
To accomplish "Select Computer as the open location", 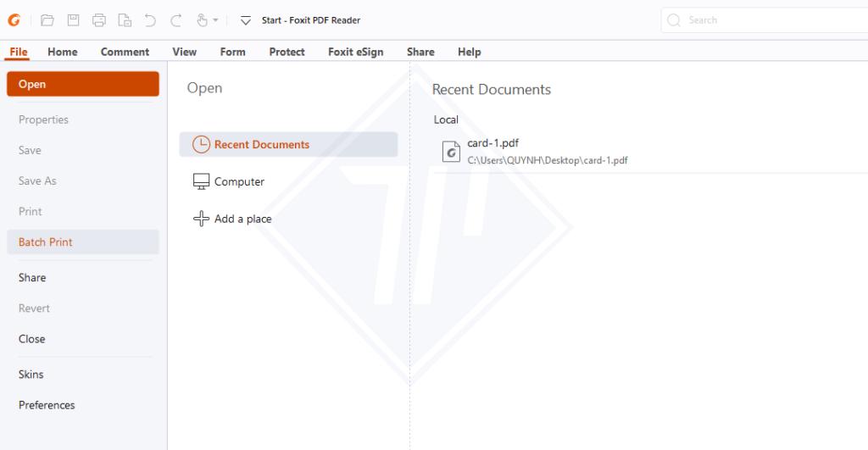I will click(x=239, y=182).
